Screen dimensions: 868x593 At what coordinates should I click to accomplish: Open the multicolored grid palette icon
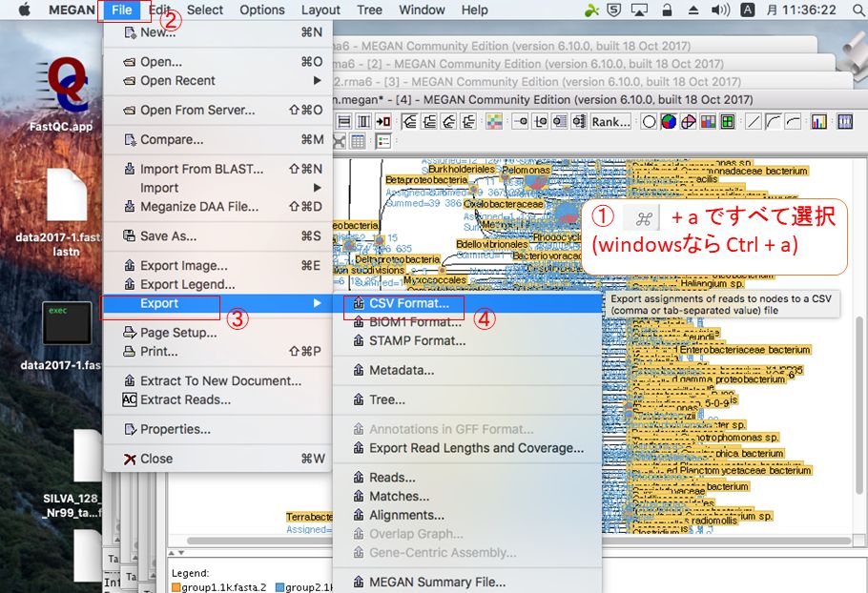pos(494,121)
